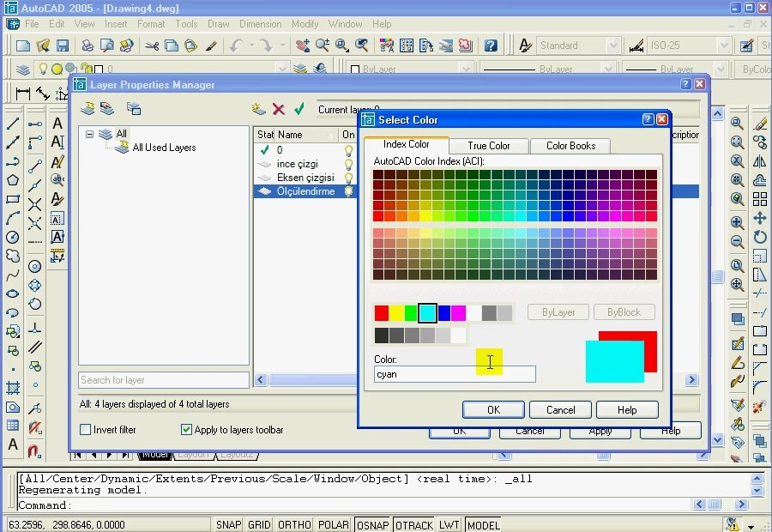Select the Eksen çizgisi layer row
Screen dimensions: 772x532
pyautogui.click(x=305, y=178)
